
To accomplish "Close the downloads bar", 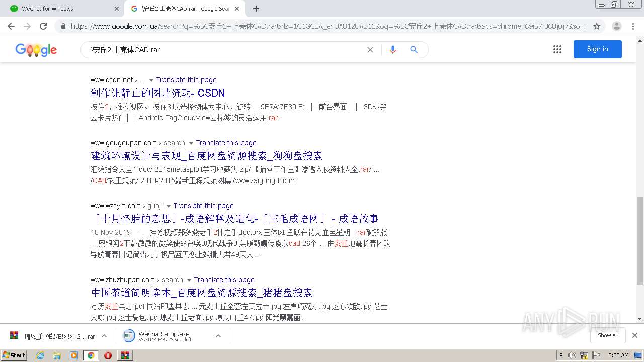I will (x=634, y=335).
